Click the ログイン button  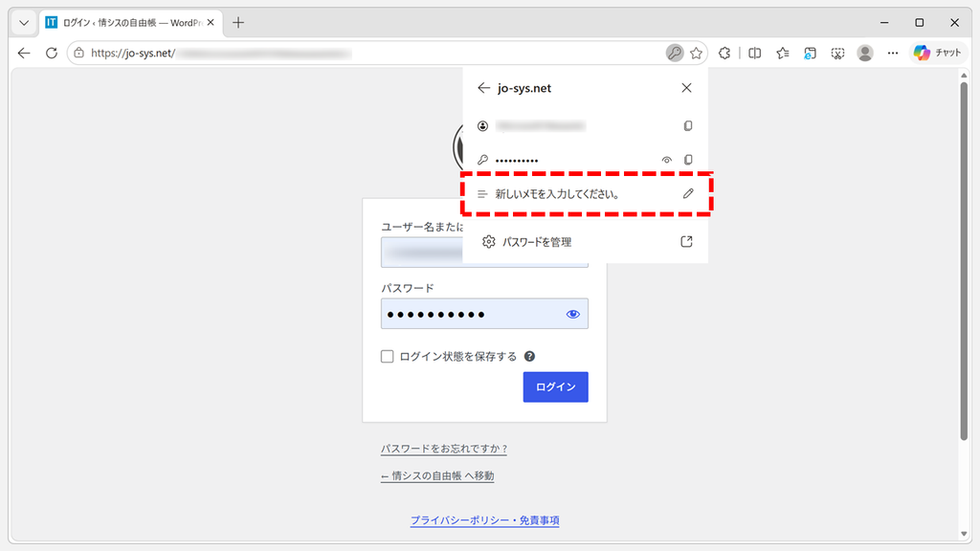[556, 386]
